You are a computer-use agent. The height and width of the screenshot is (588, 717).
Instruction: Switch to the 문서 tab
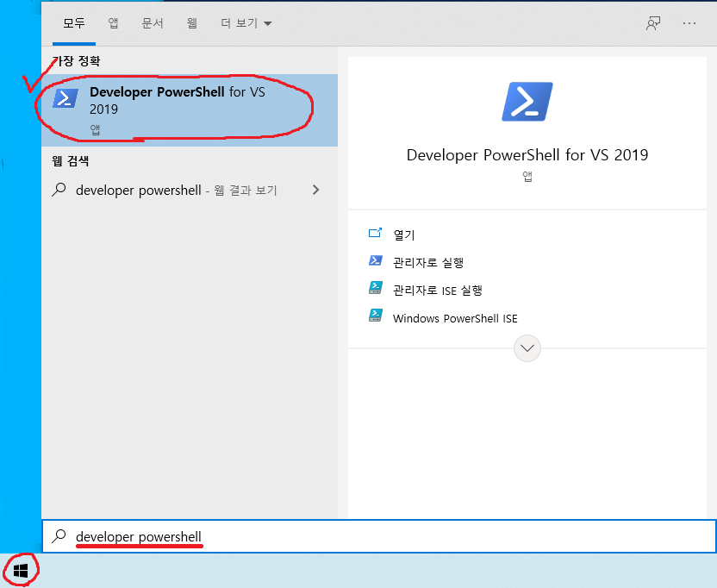(153, 23)
